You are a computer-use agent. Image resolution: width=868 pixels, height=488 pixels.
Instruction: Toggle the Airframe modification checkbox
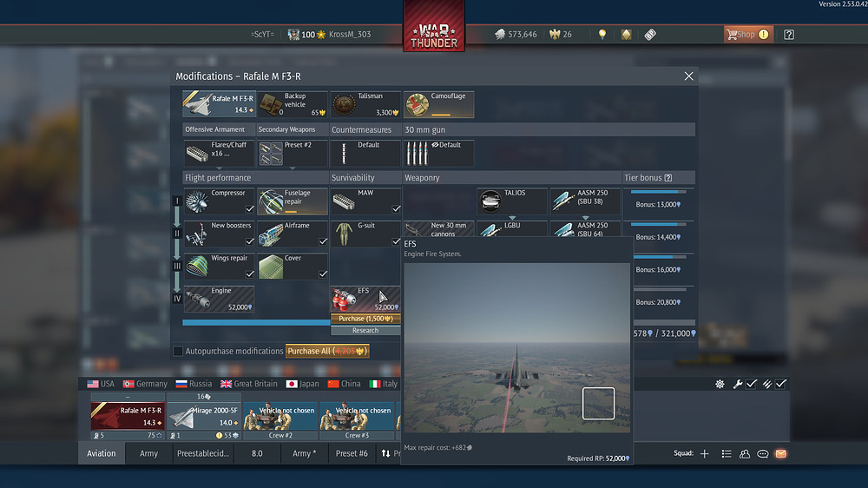coord(323,241)
